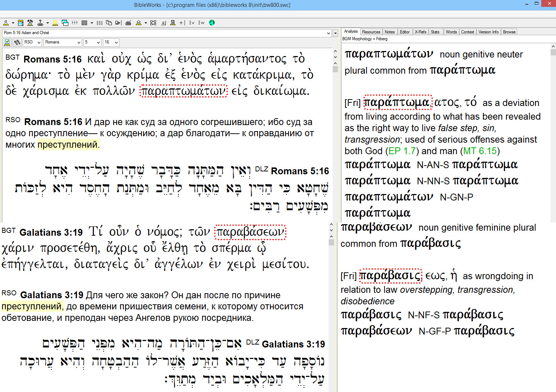The image size is (556, 392).
Task: Expand the Rom 5:16 Adam and Christ combo box
Action: [x=328, y=33]
